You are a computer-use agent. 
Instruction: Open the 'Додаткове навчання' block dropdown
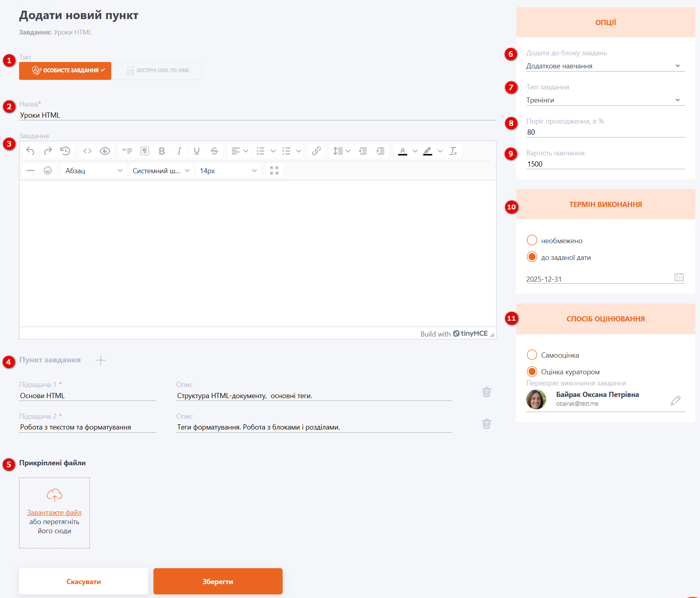tap(605, 66)
